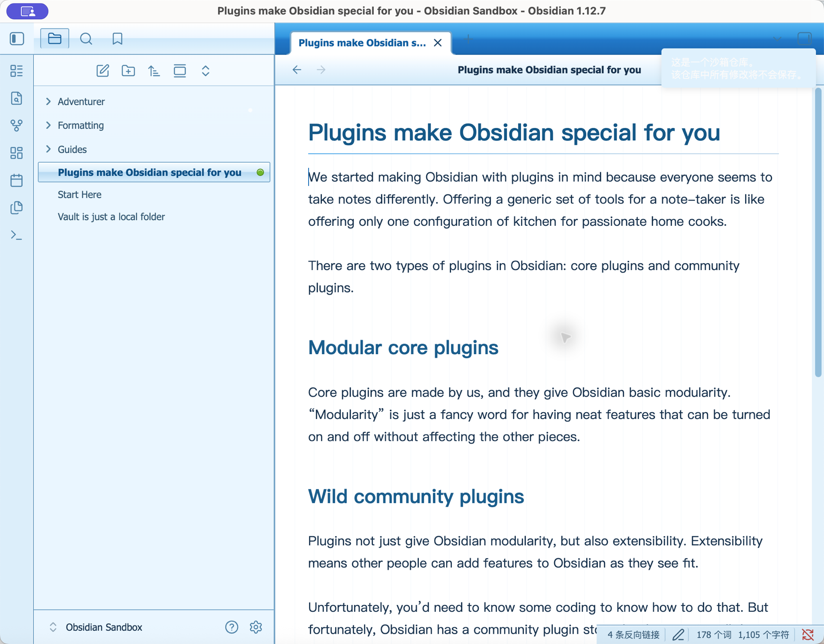Navigate back with the left arrow
Viewport: 824px width, 644px height.
click(x=297, y=70)
